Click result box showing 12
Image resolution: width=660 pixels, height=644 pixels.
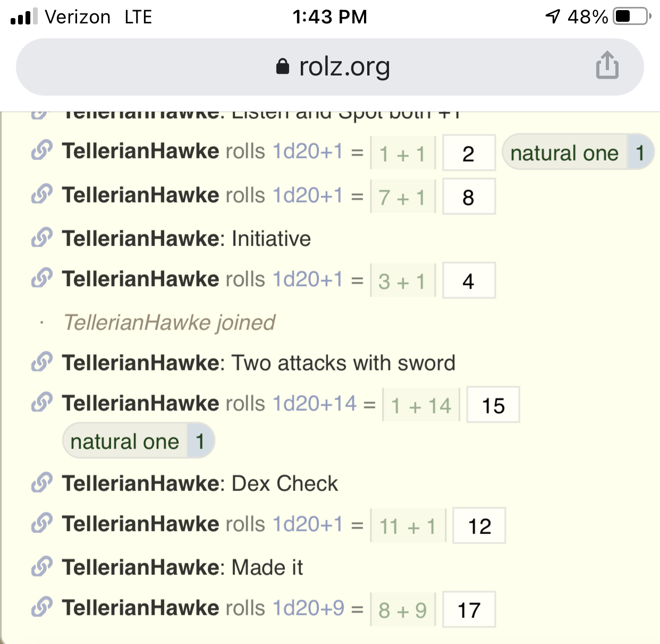(x=479, y=526)
